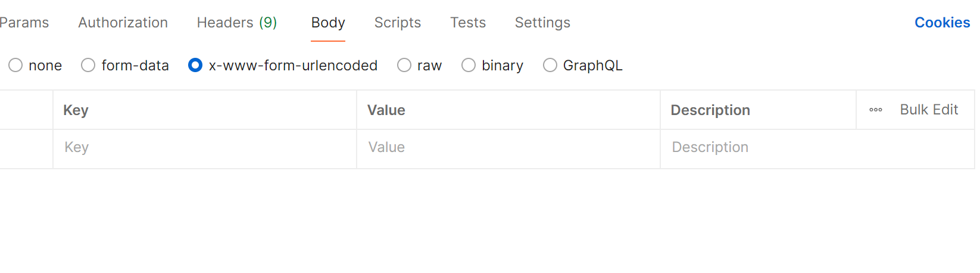Image resolution: width=980 pixels, height=273 pixels.
Task: Click the Bulk Edit button
Action: 929,110
